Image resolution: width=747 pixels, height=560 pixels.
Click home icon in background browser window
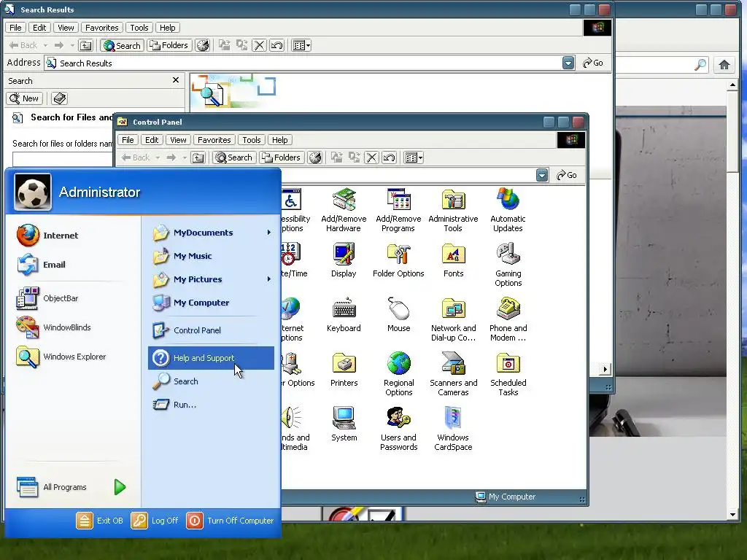click(724, 65)
